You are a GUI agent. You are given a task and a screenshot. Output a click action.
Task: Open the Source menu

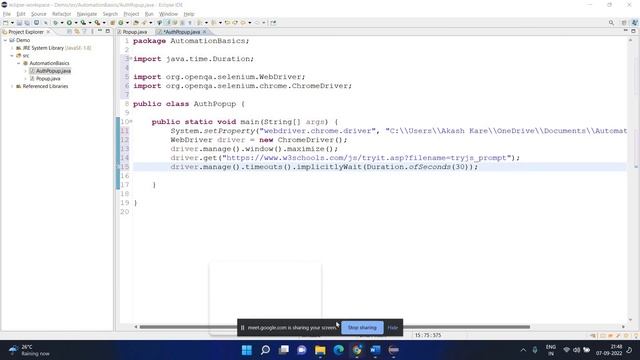click(39, 14)
